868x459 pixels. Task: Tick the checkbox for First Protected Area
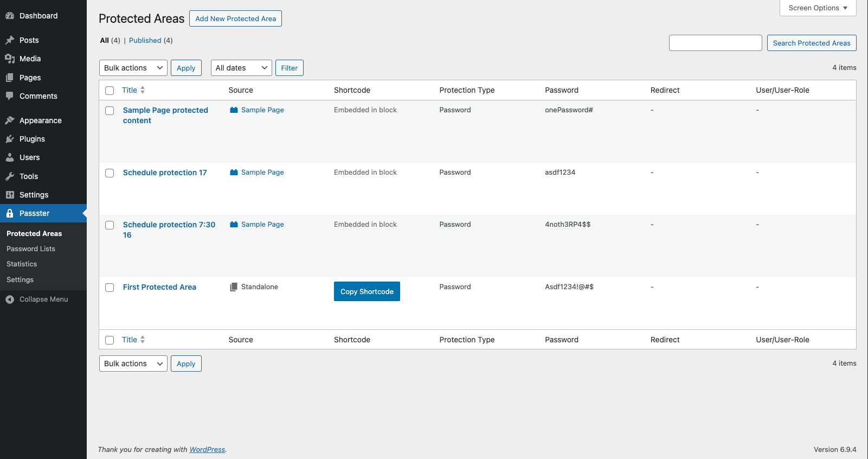pos(110,288)
